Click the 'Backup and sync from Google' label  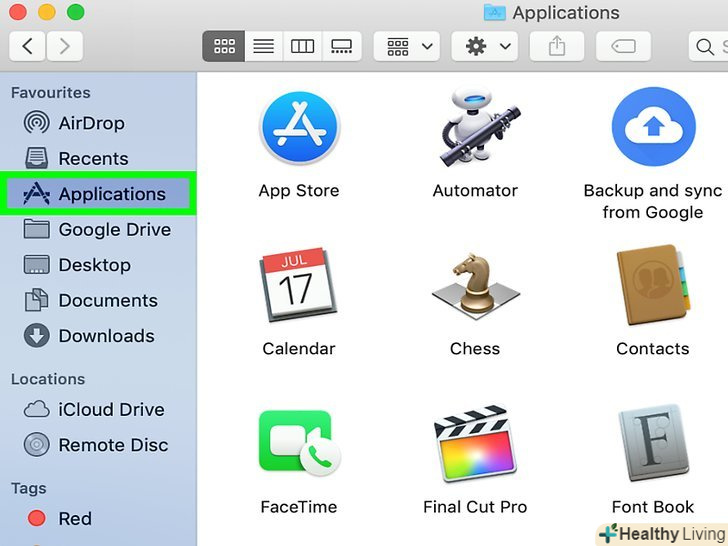click(x=653, y=201)
